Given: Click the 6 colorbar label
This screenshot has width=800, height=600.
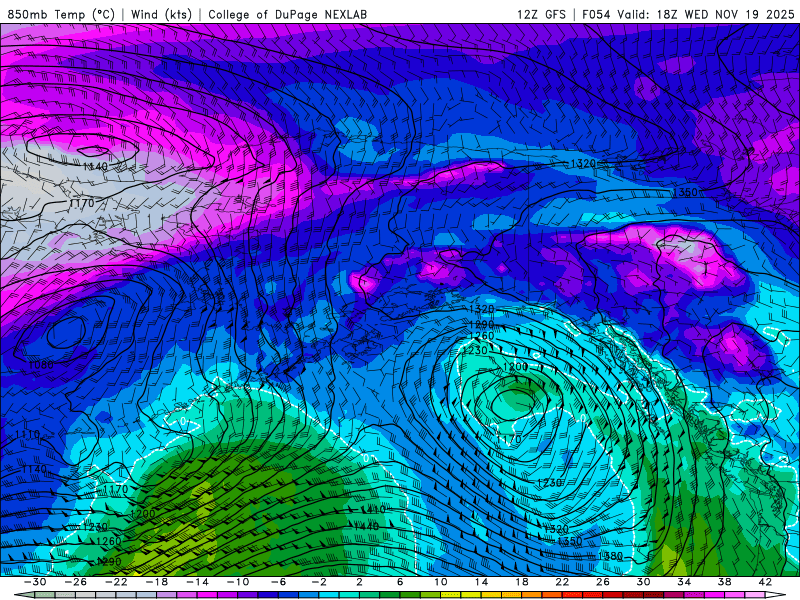Looking at the screenshot, I should coord(400,582).
